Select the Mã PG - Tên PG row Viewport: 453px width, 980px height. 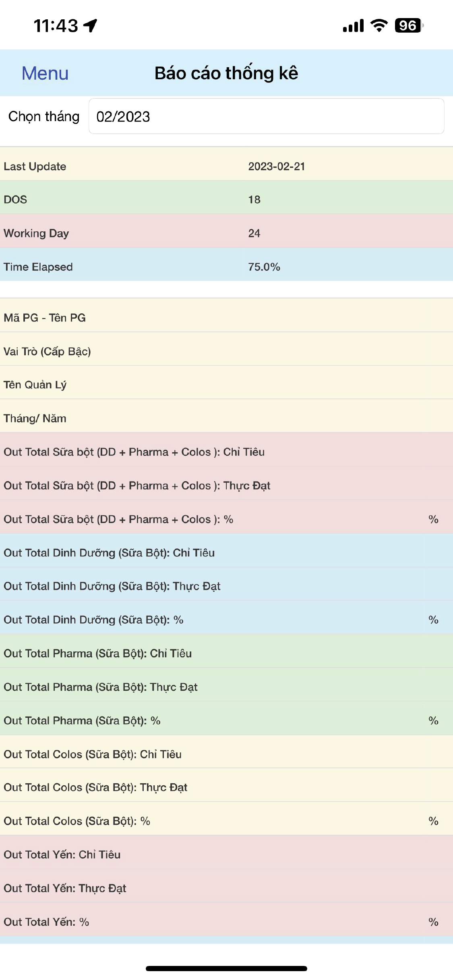[x=226, y=317]
